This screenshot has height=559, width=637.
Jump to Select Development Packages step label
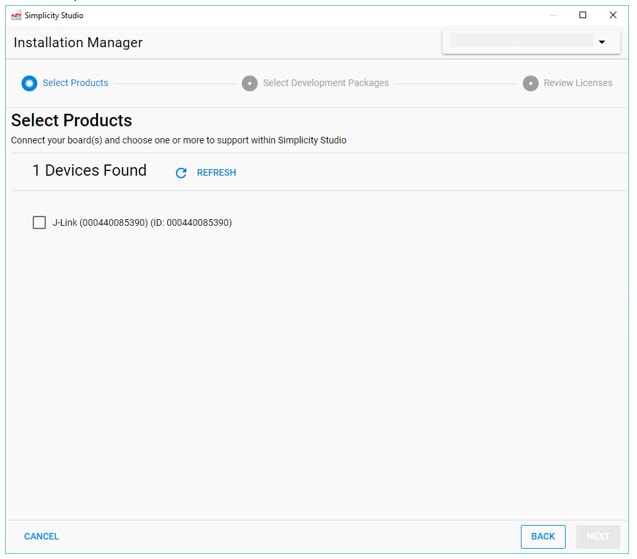point(325,83)
